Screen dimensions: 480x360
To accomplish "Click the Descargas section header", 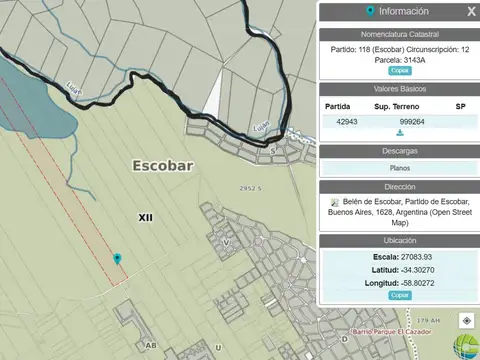I will point(400,151).
